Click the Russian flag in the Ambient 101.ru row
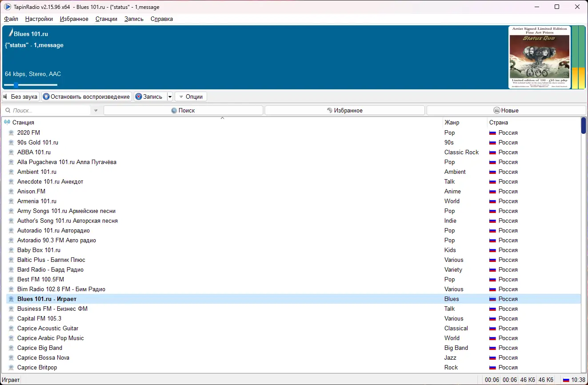The image size is (588, 385). 492,172
